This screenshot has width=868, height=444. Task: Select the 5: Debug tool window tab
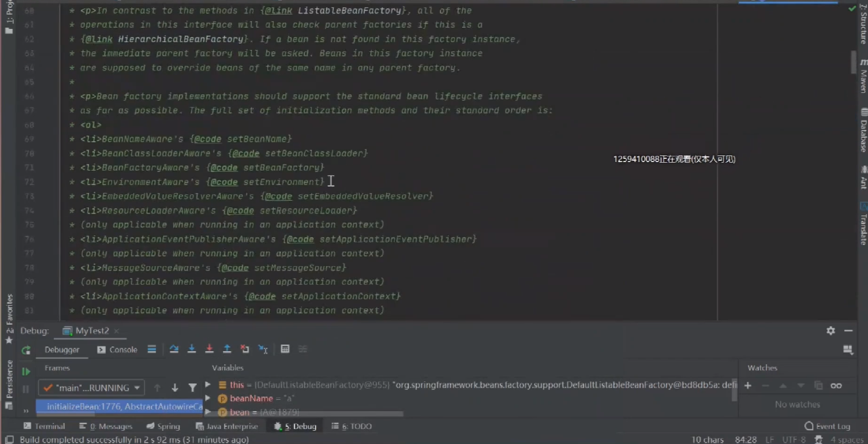[296, 426]
